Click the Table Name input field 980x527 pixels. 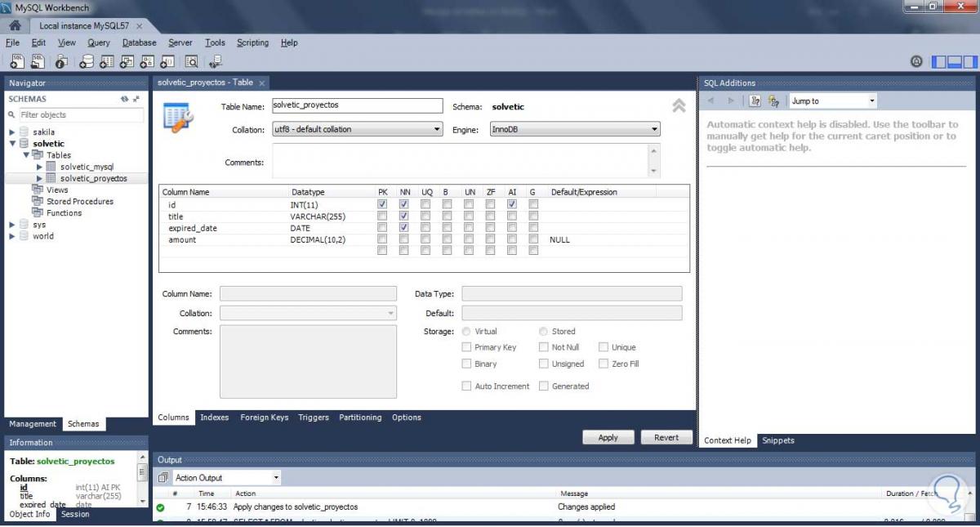coord(356,106)
